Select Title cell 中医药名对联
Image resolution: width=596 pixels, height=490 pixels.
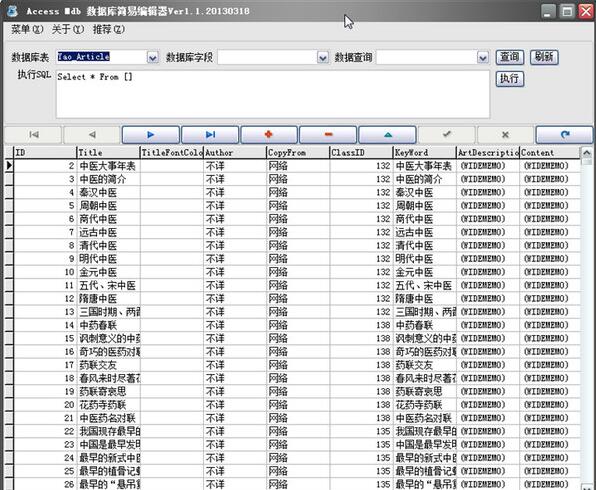tap(108, 418)
